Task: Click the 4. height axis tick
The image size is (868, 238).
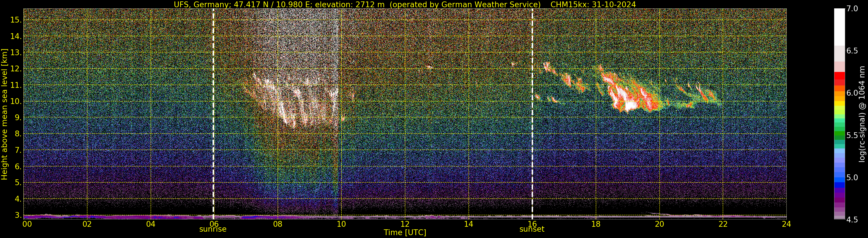Action: coord(18,199)
